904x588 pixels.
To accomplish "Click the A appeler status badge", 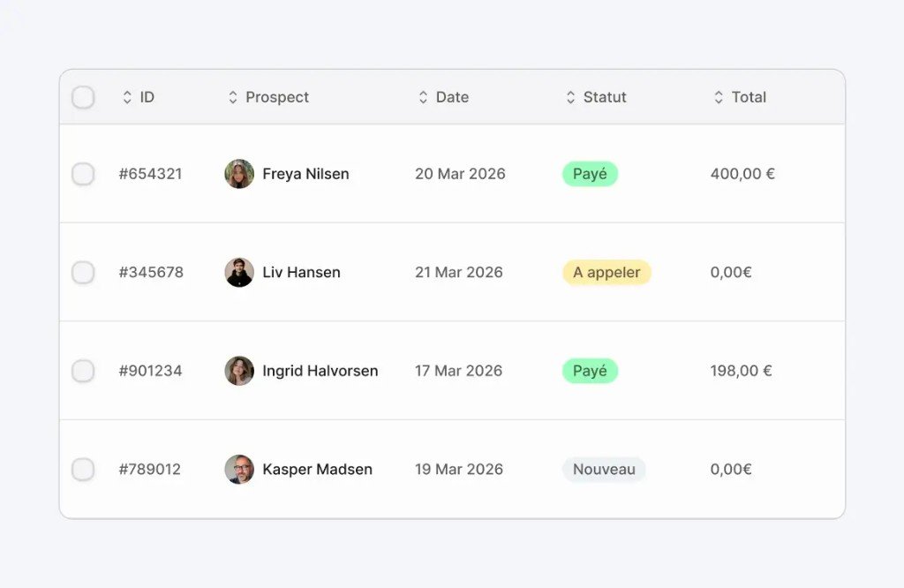I will point(606,272).
